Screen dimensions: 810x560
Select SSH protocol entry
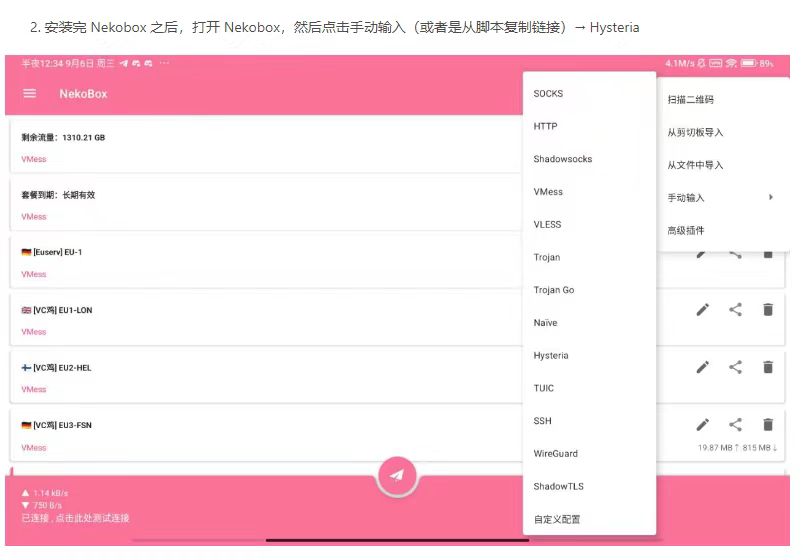click(589, 421)
